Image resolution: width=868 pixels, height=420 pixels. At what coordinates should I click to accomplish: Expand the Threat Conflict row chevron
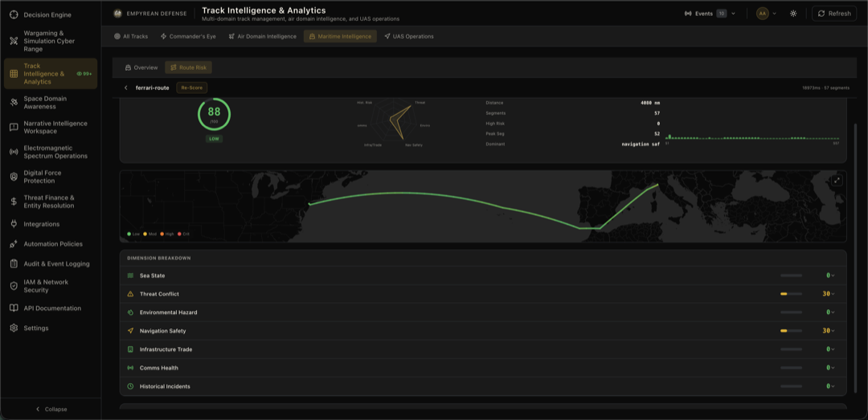(833, 294)
